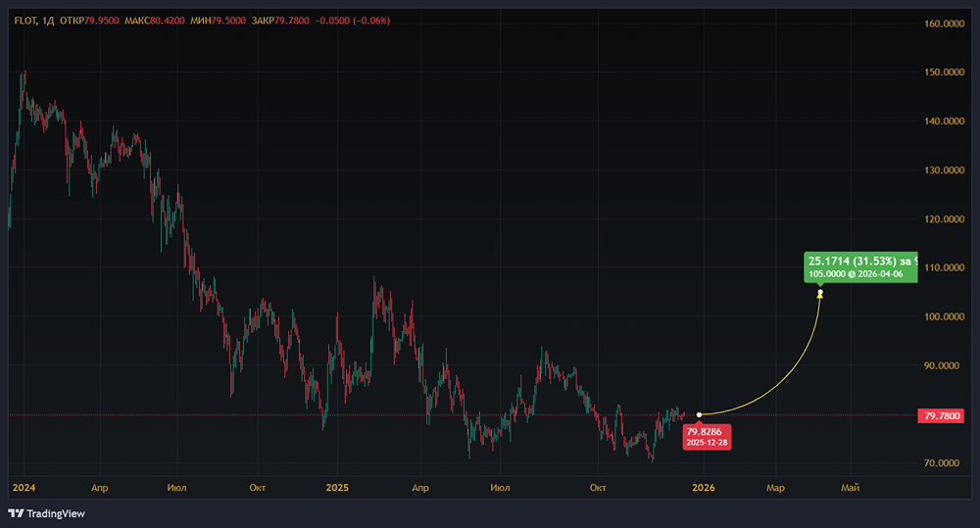
Task: Click the 2025 label on time axis
Action: coord(337,487)
